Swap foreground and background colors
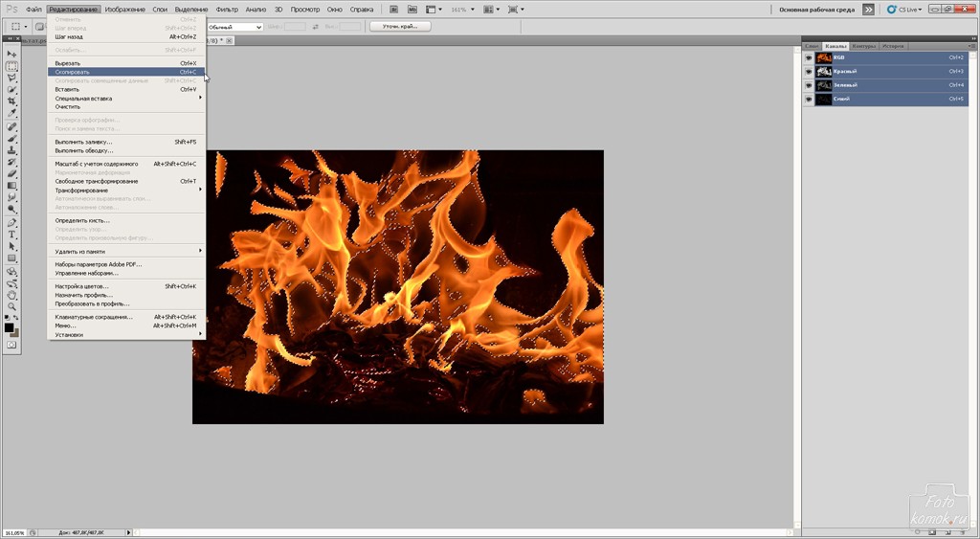Viewport: 980px width, 539px height. point(16,318)
